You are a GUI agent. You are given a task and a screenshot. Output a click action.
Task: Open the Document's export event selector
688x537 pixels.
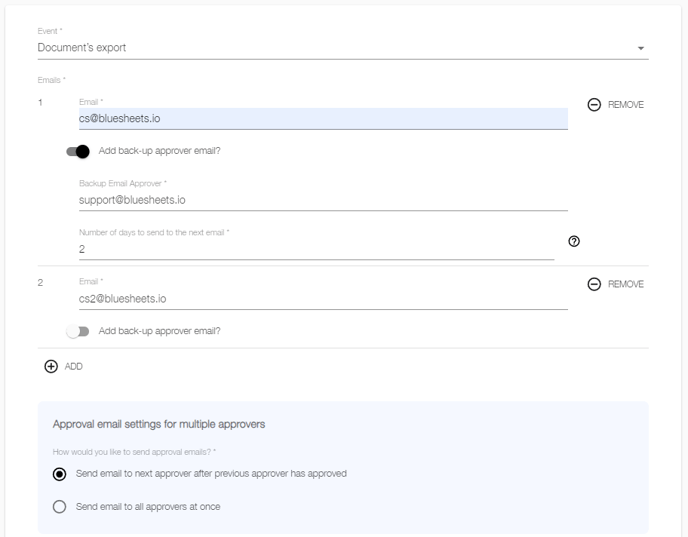point(343,48)
